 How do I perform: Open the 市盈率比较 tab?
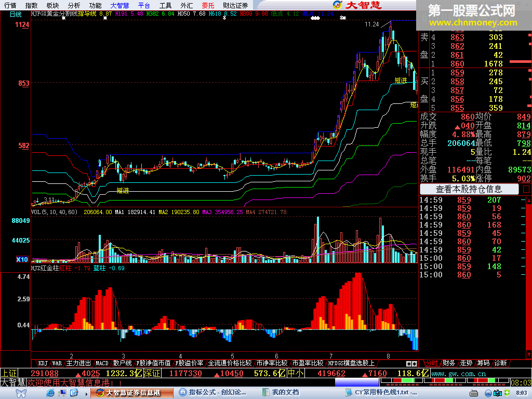308,363
